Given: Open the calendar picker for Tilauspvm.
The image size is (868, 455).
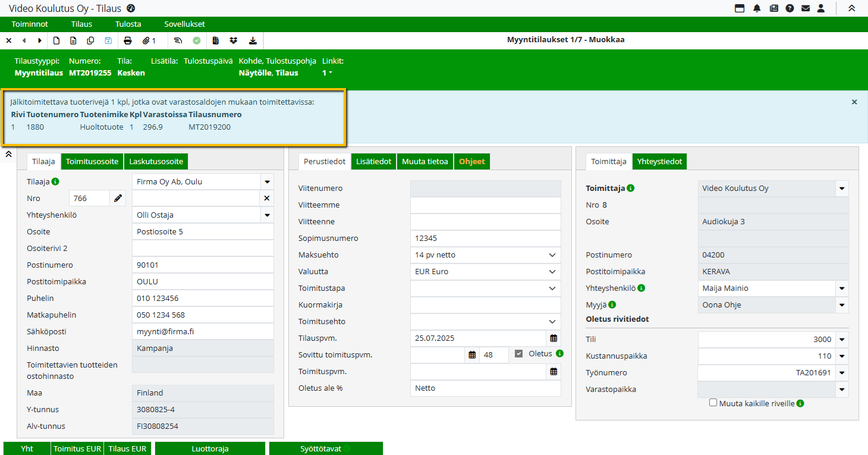Looking at the screenshot, I should (553, 338).
